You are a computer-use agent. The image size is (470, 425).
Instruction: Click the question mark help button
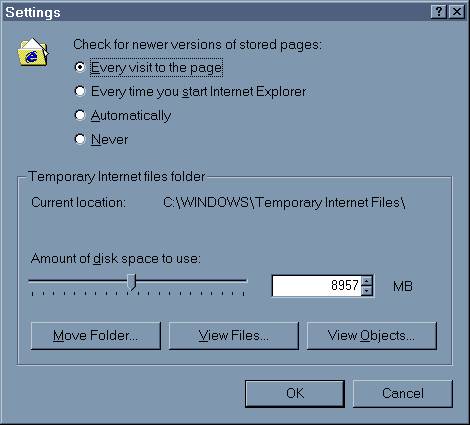(x=439, y=12)
